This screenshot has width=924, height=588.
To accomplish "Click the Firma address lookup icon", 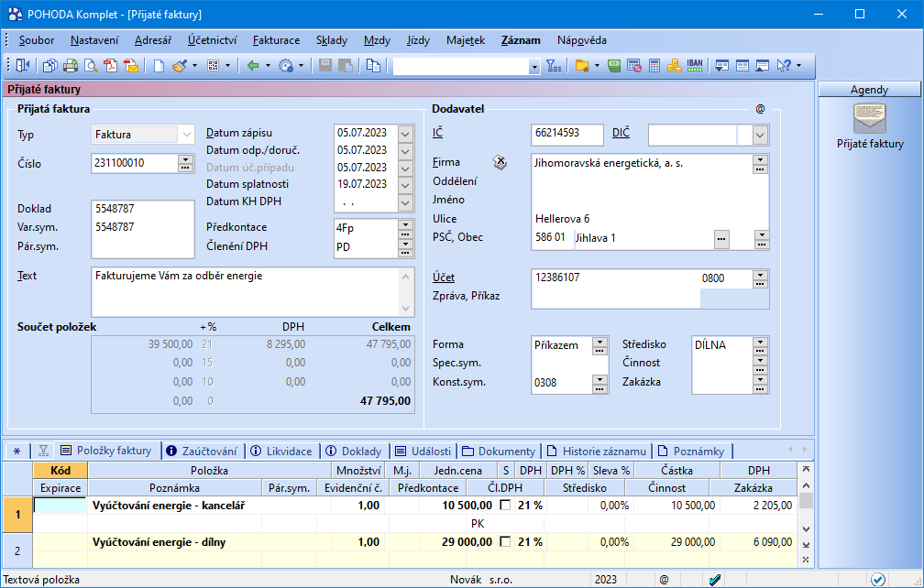I will [500, 162].
